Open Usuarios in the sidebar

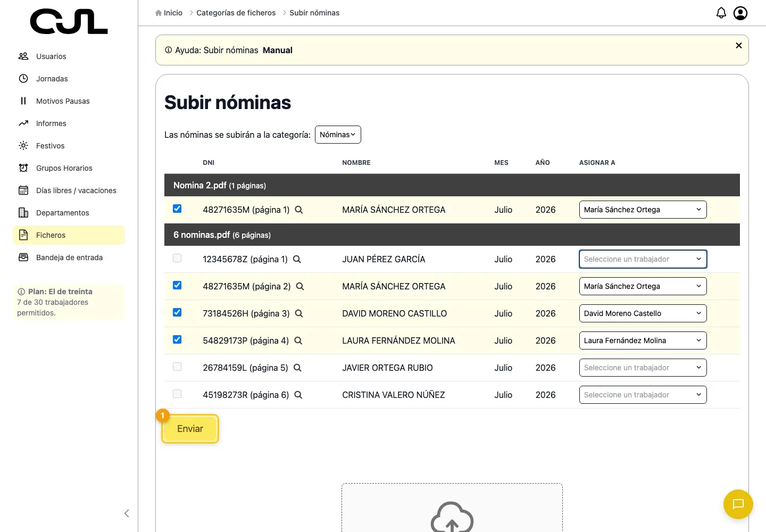[x=69, y=56]
